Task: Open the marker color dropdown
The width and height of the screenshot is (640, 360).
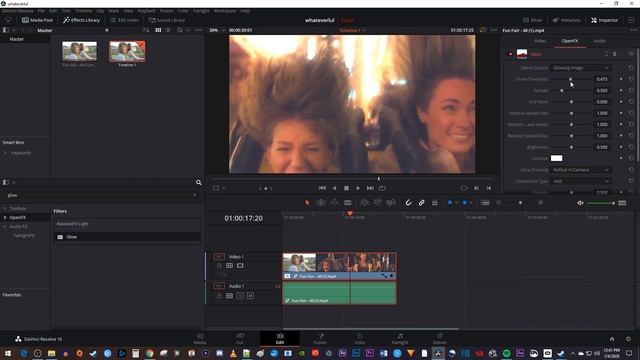Action: tap(471, 202)
